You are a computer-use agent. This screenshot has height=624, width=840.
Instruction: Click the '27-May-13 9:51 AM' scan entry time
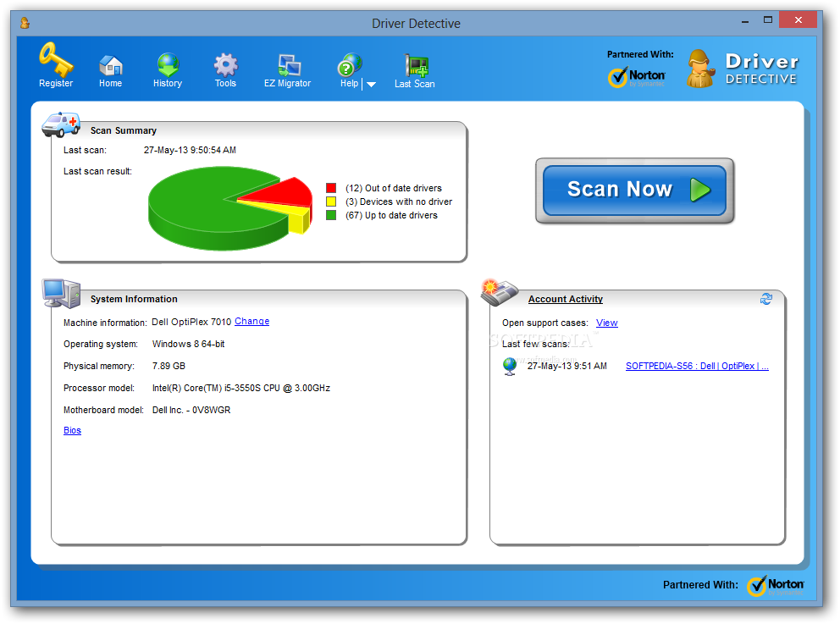click(x=567, y=367)
